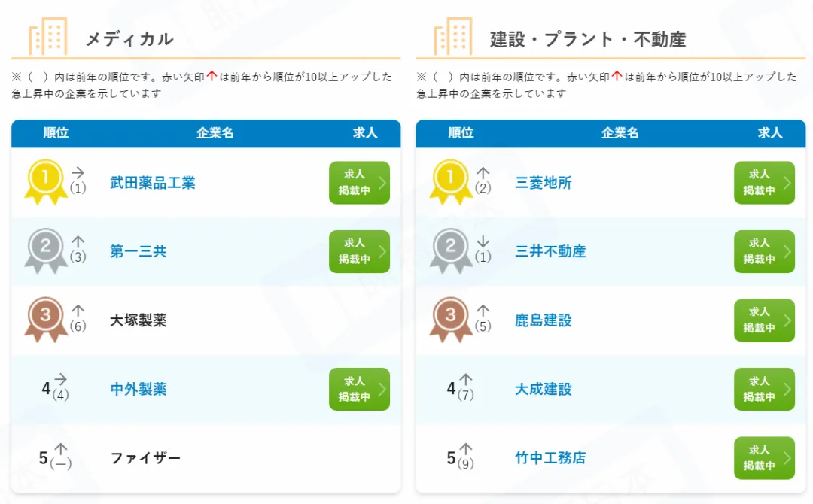Click 求人掲載中 button for 中外製薬
This screenshot has width=813, height=504.
[x=359, y=389]
